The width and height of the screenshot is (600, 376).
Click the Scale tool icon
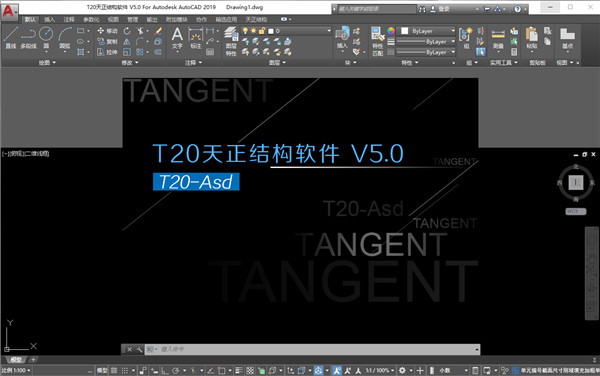coord(127,52)
